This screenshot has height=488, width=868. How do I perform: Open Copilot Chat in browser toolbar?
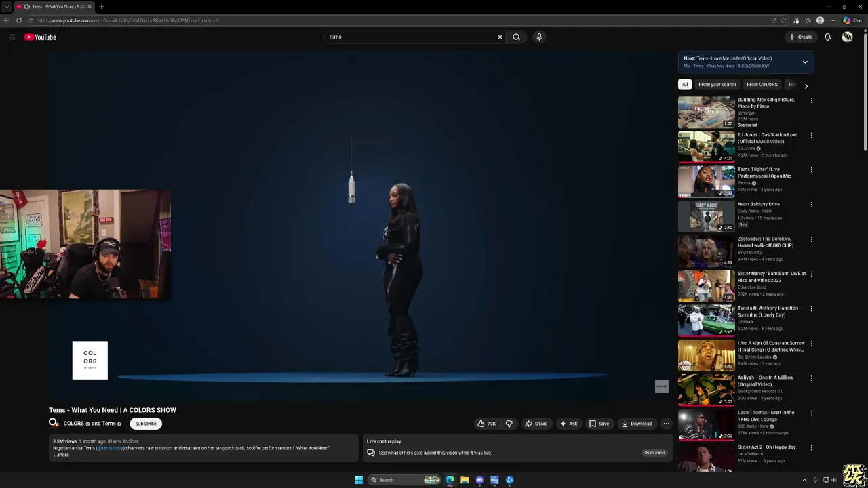coord(852,20)
